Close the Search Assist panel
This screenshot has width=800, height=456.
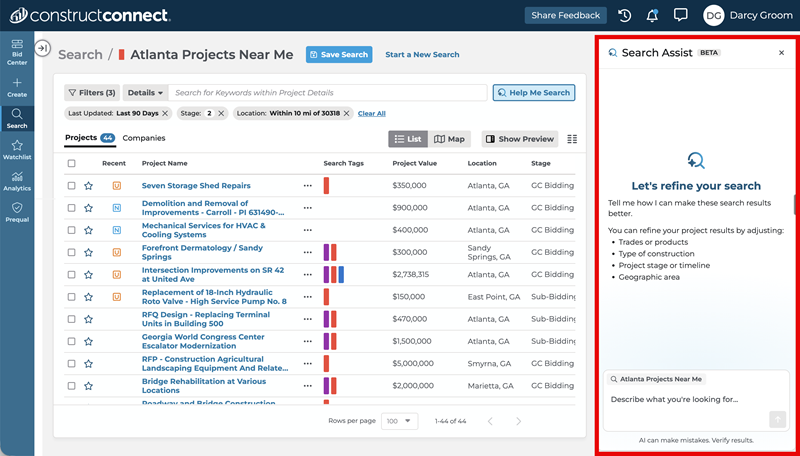[x=781, y=53]
